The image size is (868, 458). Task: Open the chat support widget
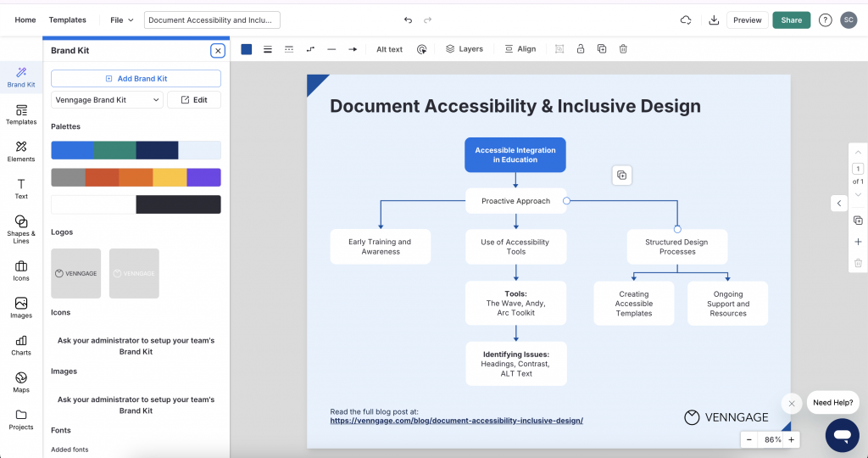coord(843,435)
